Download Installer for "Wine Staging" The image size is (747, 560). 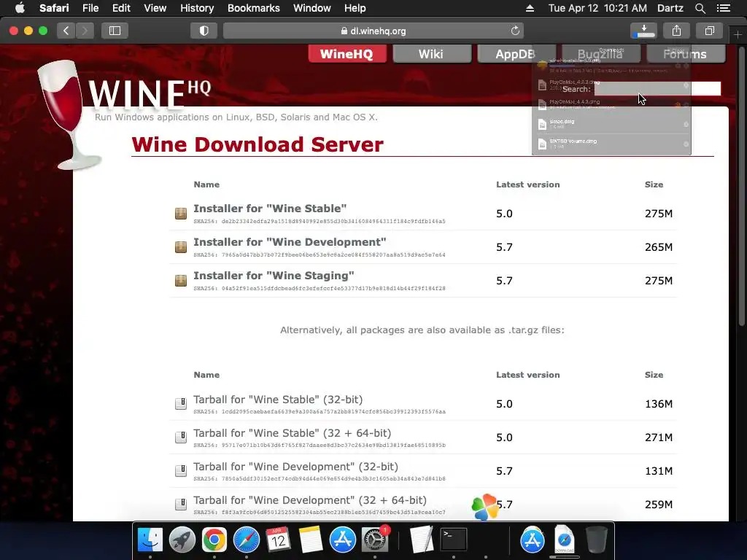274,276
